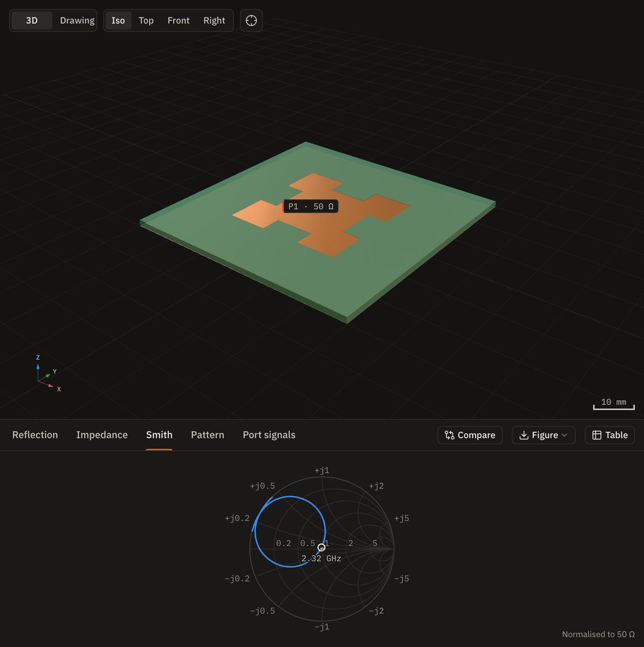Click the +j1 label on Smith chart
The width and height of the screenshot is (644, 647).
pyautogui.click(x=322, y=470)
